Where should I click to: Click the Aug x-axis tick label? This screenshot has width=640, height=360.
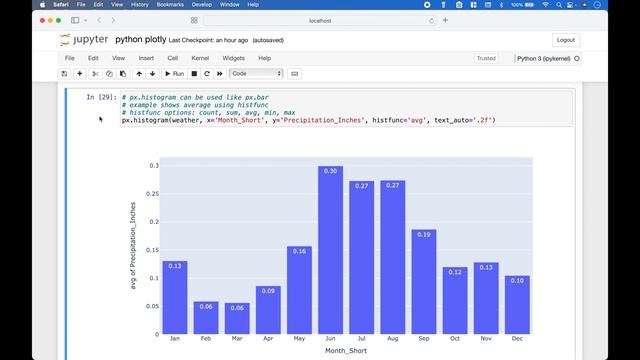(393, 338)
